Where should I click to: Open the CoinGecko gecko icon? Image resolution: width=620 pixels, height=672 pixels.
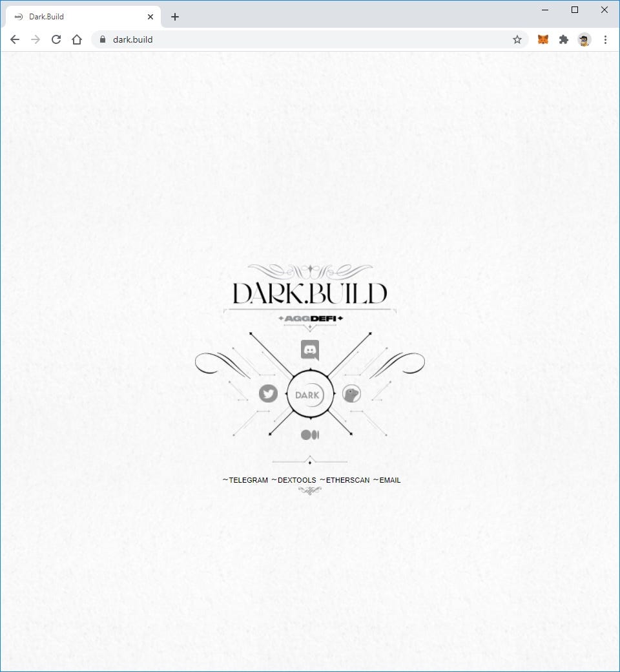pos(351,394)
